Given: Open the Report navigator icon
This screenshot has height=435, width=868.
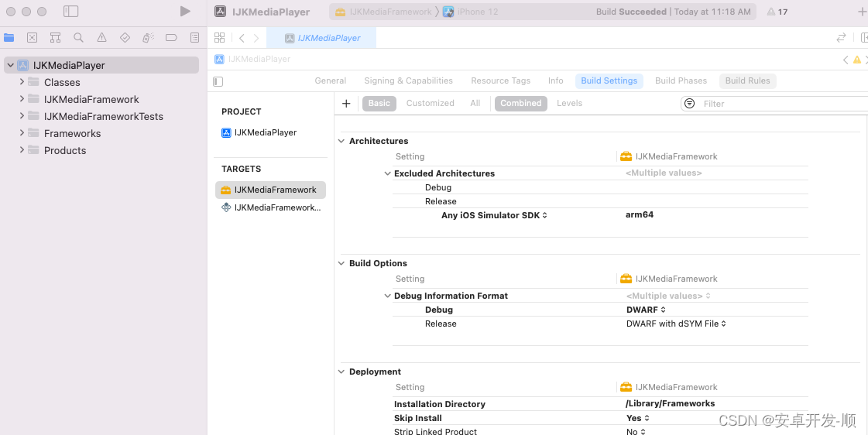Looking at the screenshot, I should [194, 38].
